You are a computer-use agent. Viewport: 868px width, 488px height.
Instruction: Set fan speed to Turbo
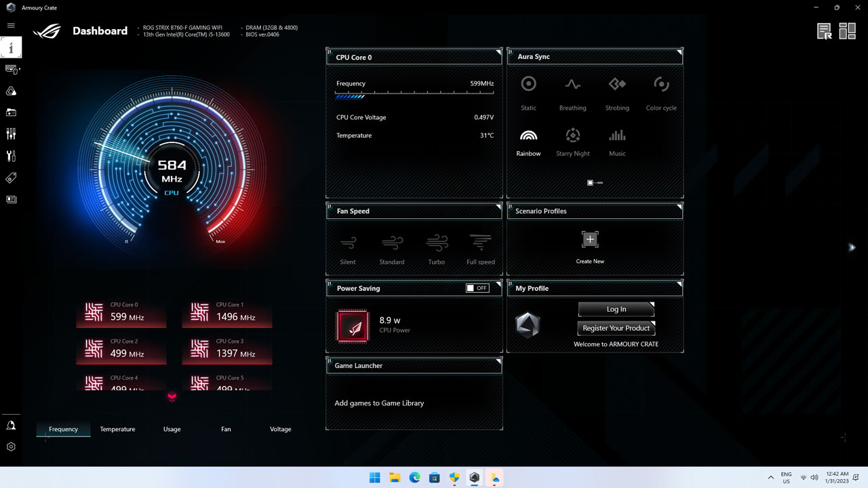(x=437, y=249)
